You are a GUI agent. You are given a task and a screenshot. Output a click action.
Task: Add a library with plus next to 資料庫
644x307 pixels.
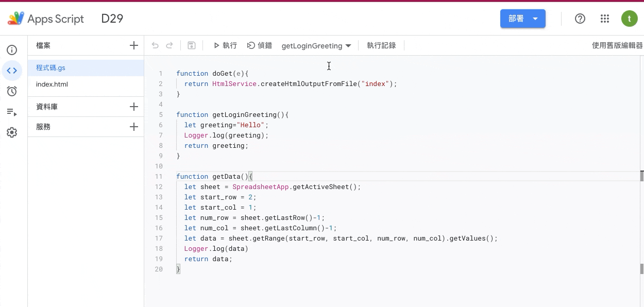pyautogui.click(x=134, y=107)
